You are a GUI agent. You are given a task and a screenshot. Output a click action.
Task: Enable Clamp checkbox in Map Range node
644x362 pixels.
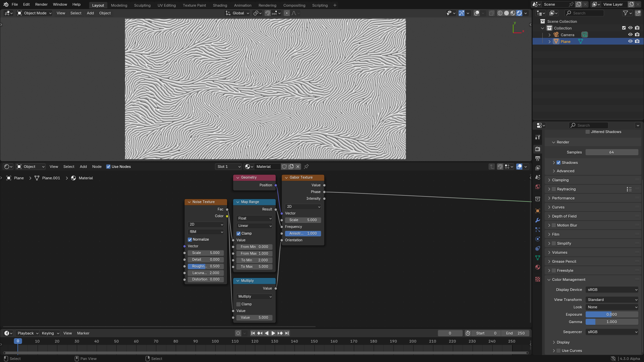point(238,233)
